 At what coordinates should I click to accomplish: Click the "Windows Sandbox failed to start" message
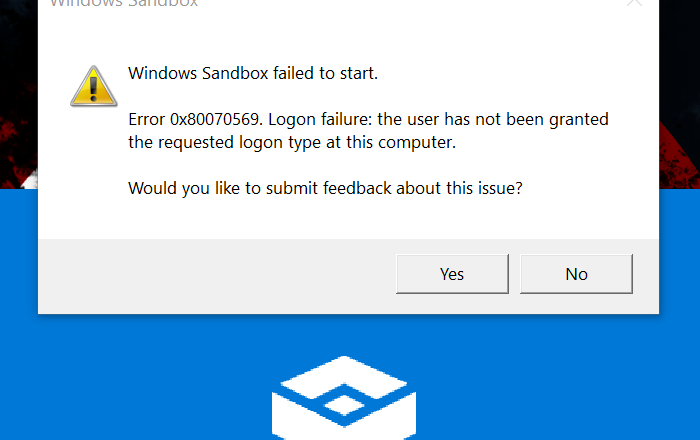click(x=253, y=73)
